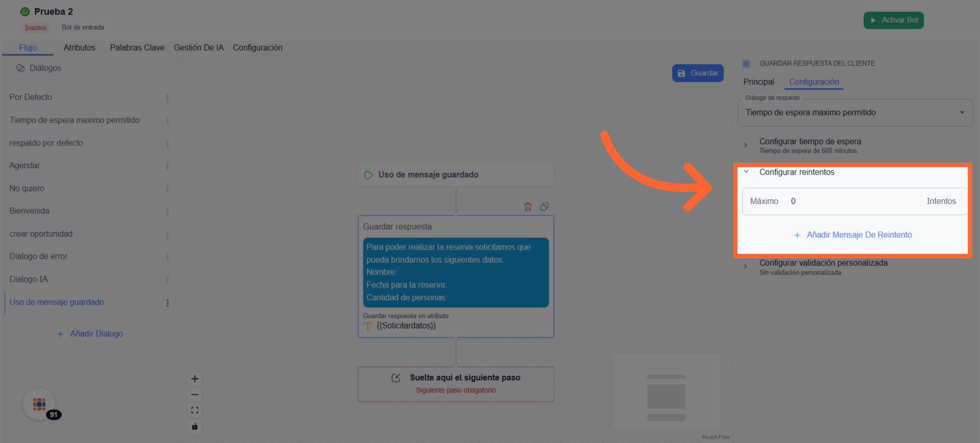The height and width of the screenshot is (443, 980).
Task: Click the Activar Bot button
Action: click(x=893, y=20)
